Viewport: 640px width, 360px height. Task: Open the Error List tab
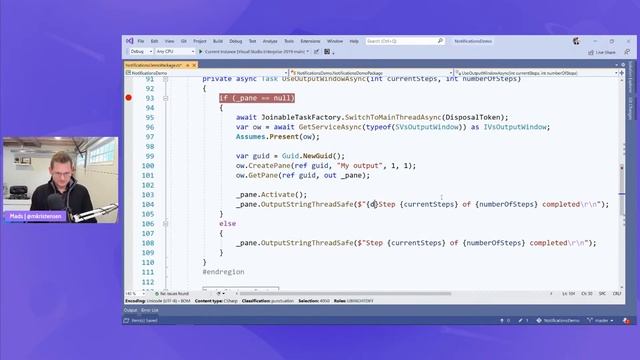(x=149, y=310)
